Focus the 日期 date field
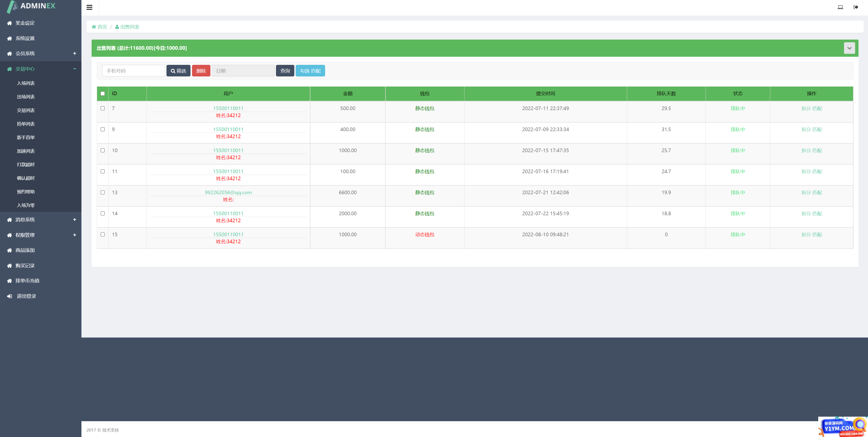The width and height of the screenshot is (868, 437). [243, 71]
